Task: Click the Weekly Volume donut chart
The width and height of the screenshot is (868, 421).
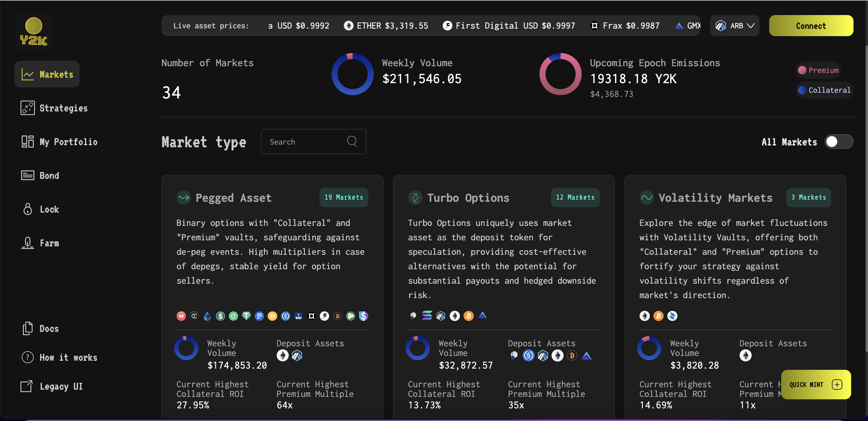Action: coord(352,74)
